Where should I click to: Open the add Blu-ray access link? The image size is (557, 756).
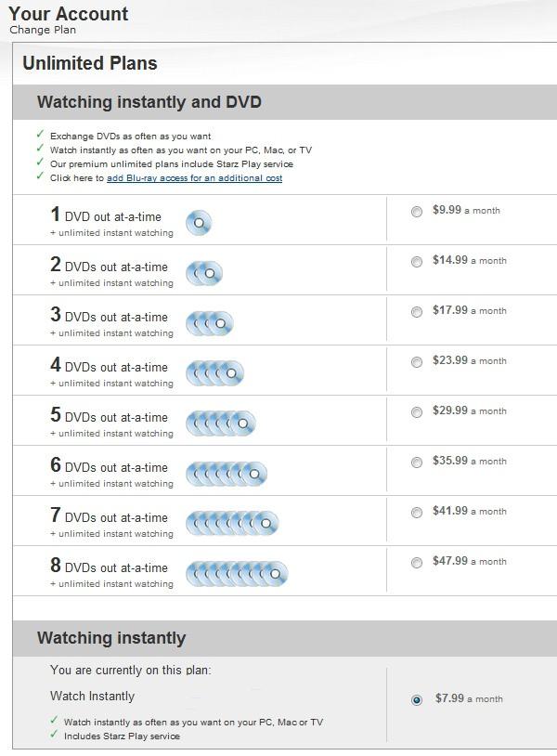194,178
